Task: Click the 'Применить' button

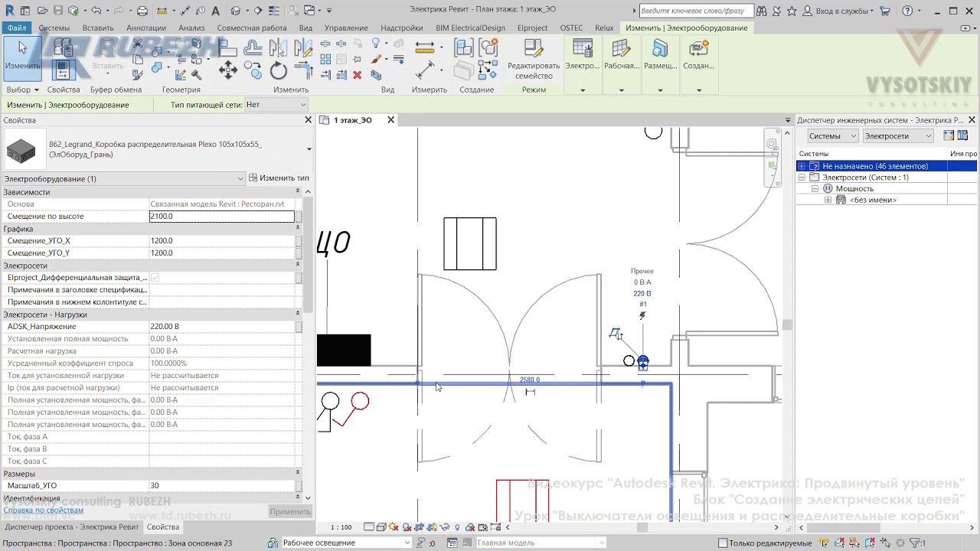Action: [x=290, y=511]
